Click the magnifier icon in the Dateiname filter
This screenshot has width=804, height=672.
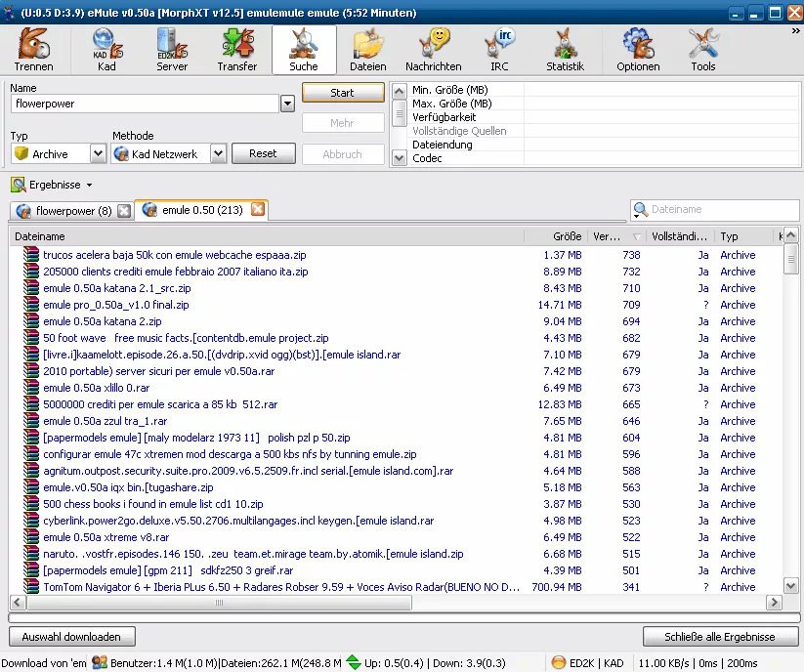click(641, 210)
